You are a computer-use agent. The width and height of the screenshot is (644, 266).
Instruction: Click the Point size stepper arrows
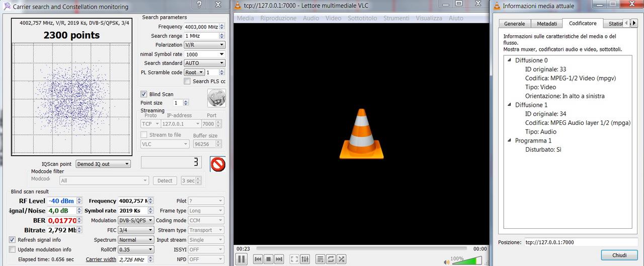[x=186, y=103]
